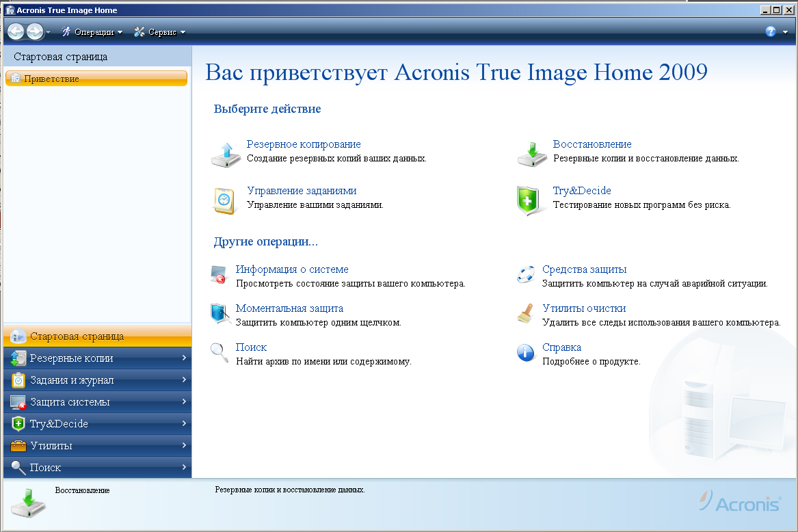Expand chevron on Поиск sidebar row

184,467
